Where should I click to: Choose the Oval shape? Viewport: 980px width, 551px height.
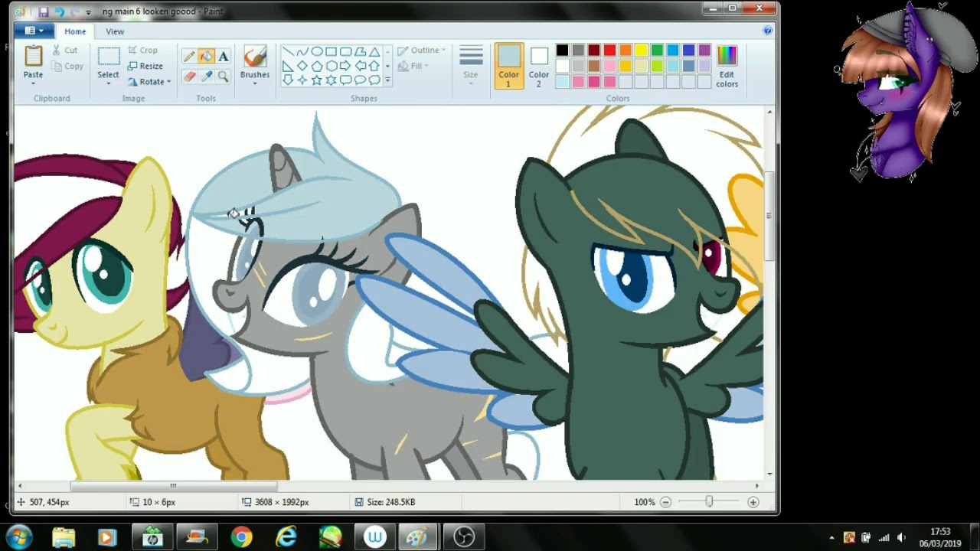317,52
